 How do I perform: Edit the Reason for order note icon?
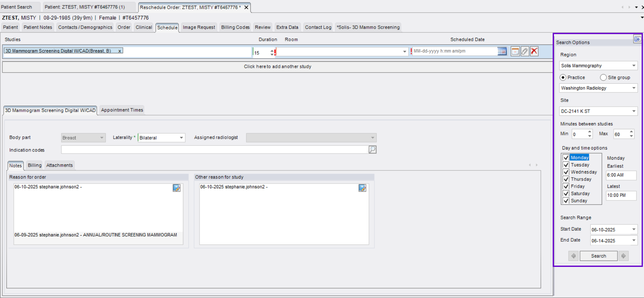click(x=177, y=188)
